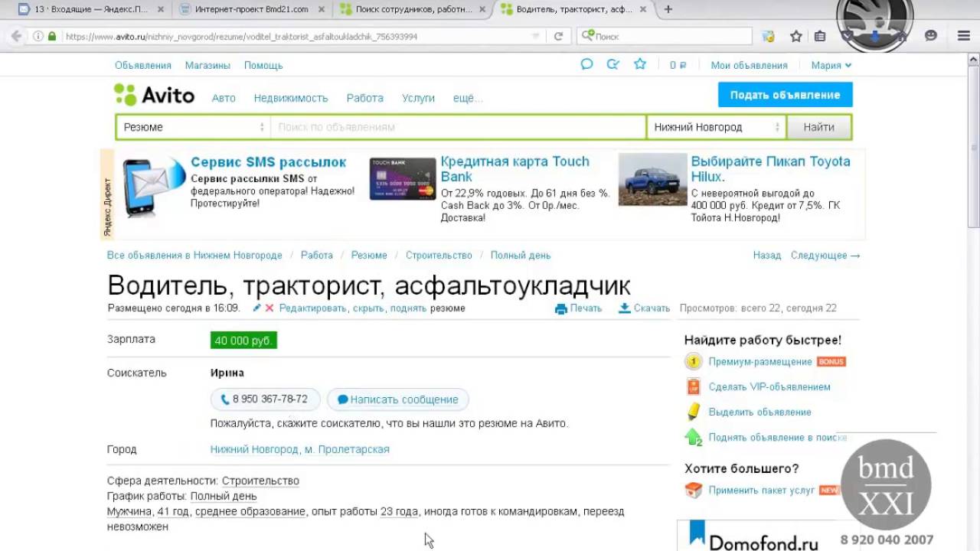Viewport: 980px width, 551px height.
Task: Open new browser tab with plus button
Action: (x=668, y=9)
